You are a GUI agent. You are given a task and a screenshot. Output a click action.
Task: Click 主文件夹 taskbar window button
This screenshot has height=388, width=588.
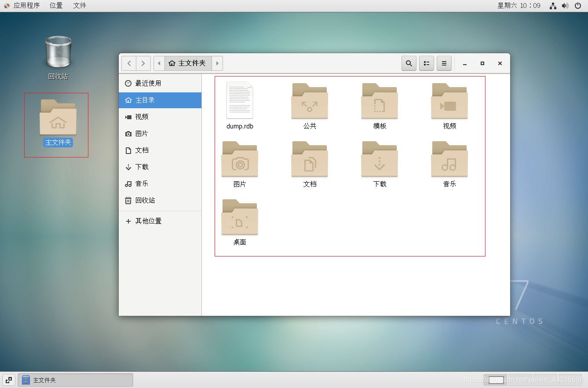75,380
